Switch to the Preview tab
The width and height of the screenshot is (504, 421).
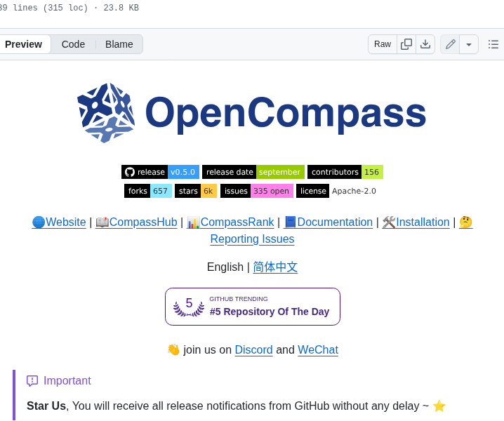click(x=23, y=44)
